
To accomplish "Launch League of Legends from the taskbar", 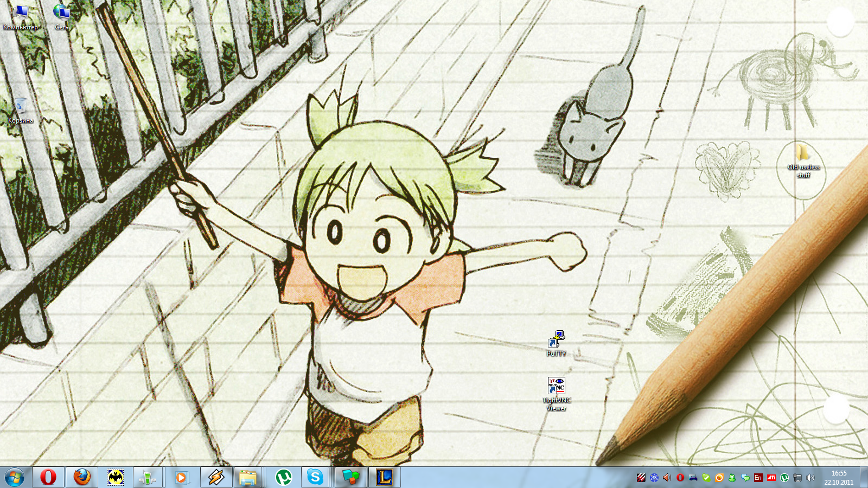I will tap(385, 477).
